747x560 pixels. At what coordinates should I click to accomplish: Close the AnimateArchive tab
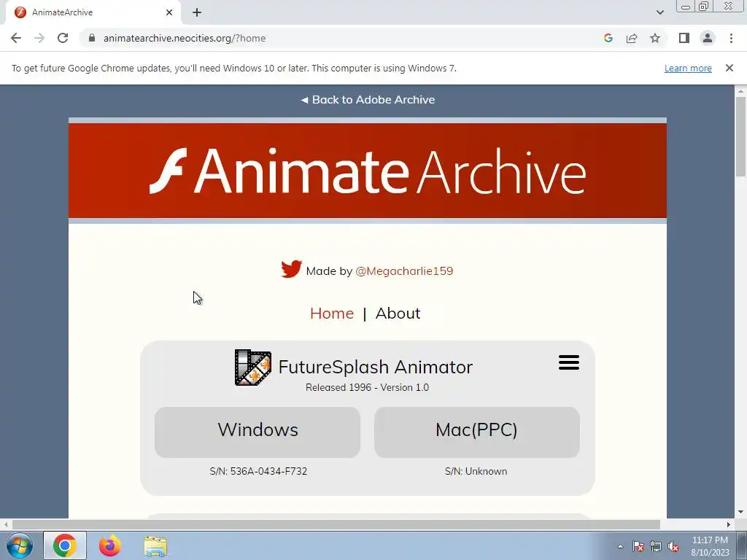pos(169,12)
